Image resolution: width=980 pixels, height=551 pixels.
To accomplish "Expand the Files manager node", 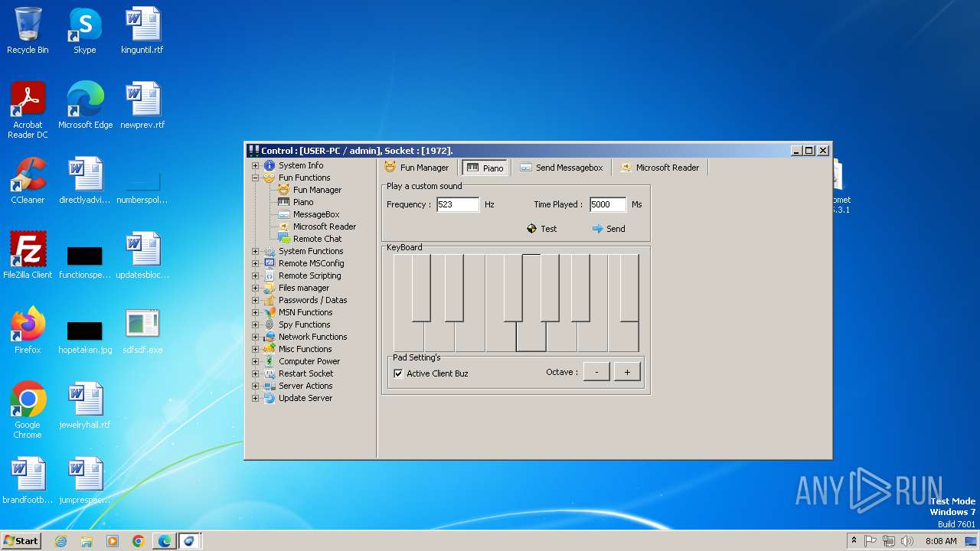I will click(x=256, y=288).
